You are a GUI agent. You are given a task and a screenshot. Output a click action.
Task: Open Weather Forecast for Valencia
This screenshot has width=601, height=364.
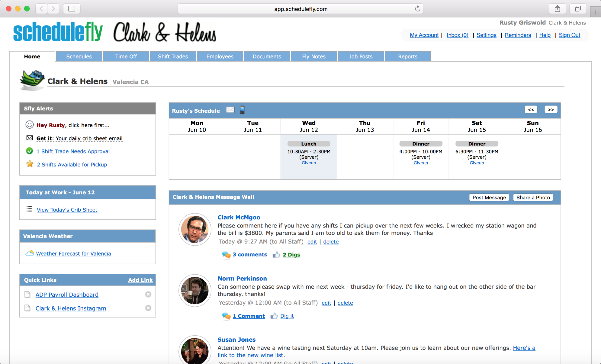pyautogui.click(x=73, y=254)
